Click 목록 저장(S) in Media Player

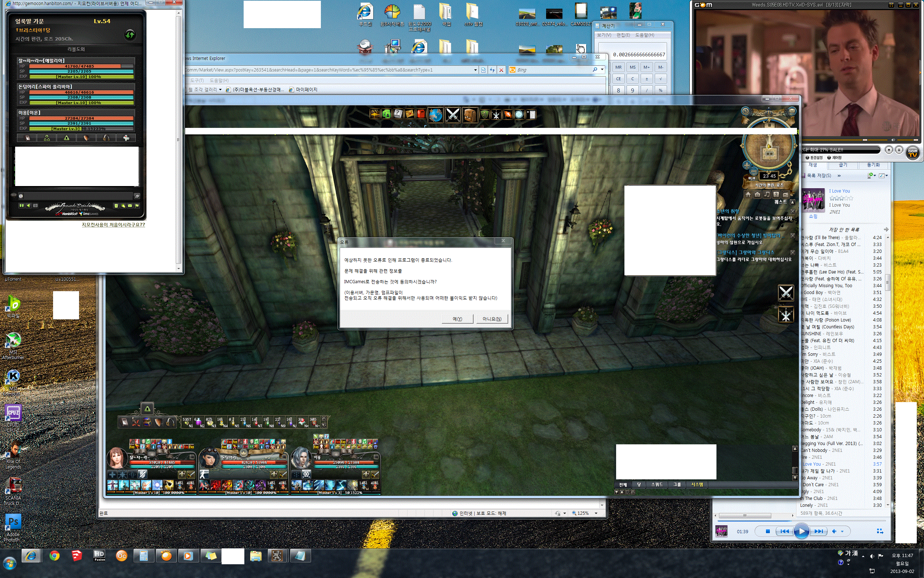[816, 176]
